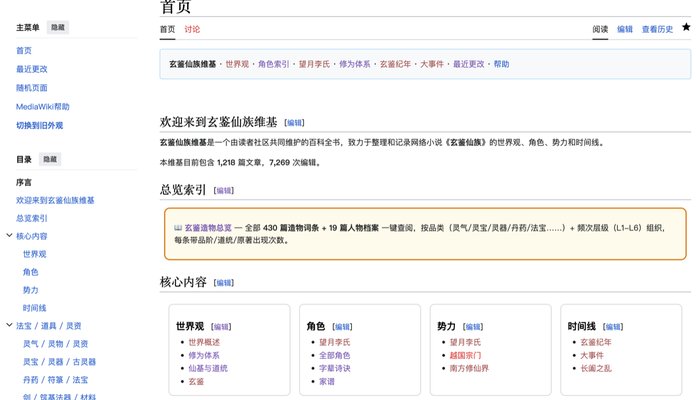Open 玄鉴 link in 世界观 card

(196, 382)
